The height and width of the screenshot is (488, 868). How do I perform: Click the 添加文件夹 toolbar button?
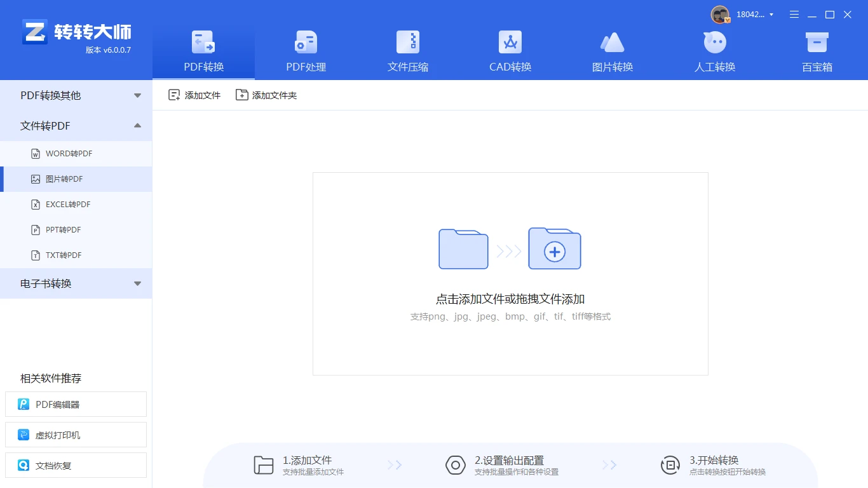tap(266, 94)
